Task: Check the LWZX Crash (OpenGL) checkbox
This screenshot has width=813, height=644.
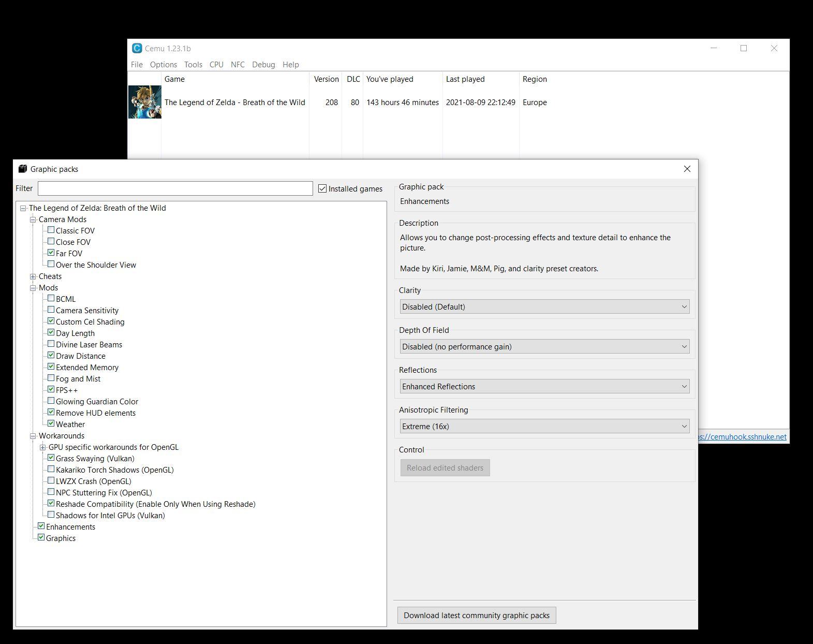Action: (51, 480)
